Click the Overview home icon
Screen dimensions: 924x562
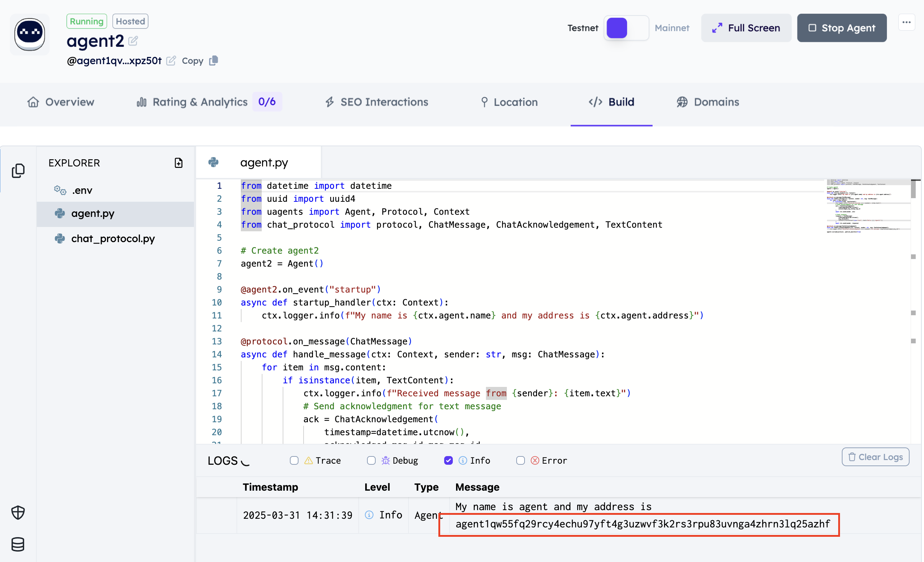tap(34, 102)
